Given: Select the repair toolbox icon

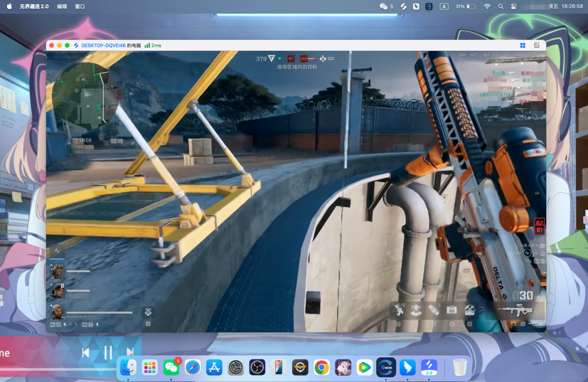Looking at the screenshot, I should tap(470, 310).
